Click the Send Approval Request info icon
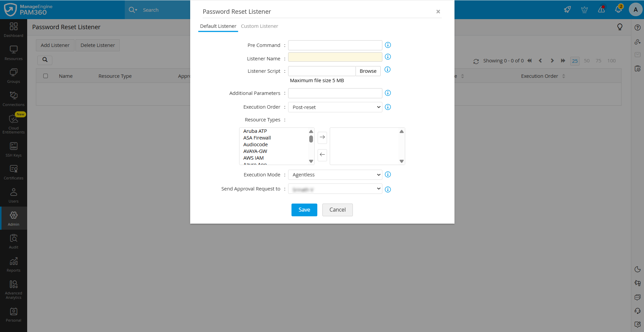644x332 pixels. coord(388,189)
